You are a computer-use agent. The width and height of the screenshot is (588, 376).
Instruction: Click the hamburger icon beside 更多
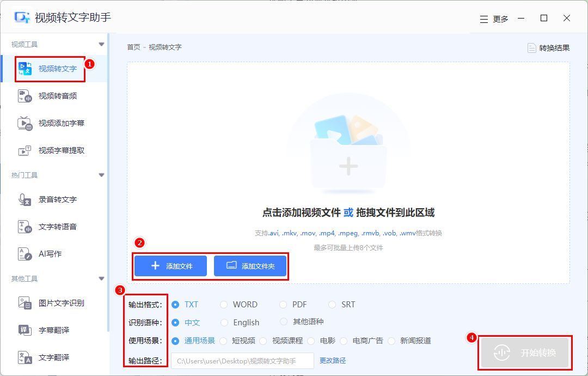484,19
